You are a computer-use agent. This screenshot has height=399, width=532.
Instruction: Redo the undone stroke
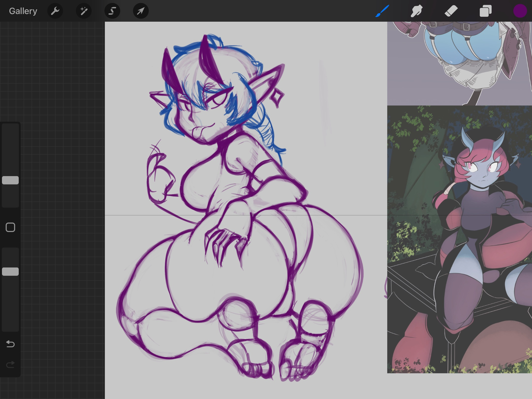[x=10, y=364]
